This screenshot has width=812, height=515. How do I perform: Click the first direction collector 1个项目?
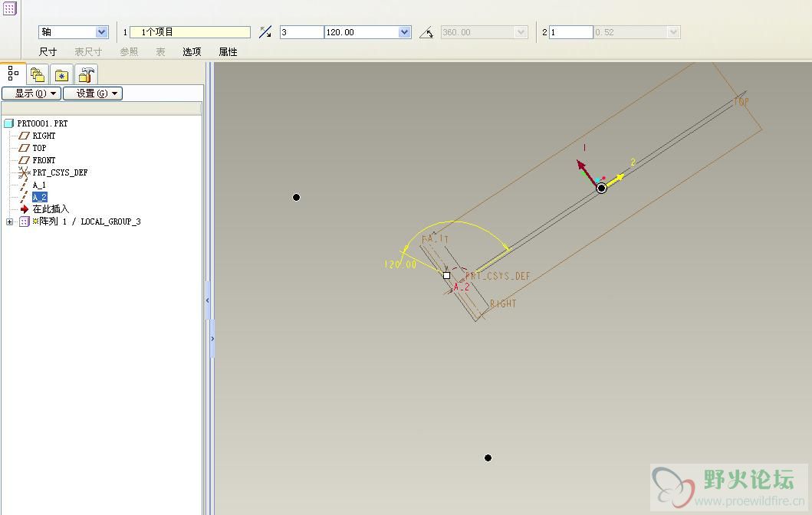coord(189,32)
